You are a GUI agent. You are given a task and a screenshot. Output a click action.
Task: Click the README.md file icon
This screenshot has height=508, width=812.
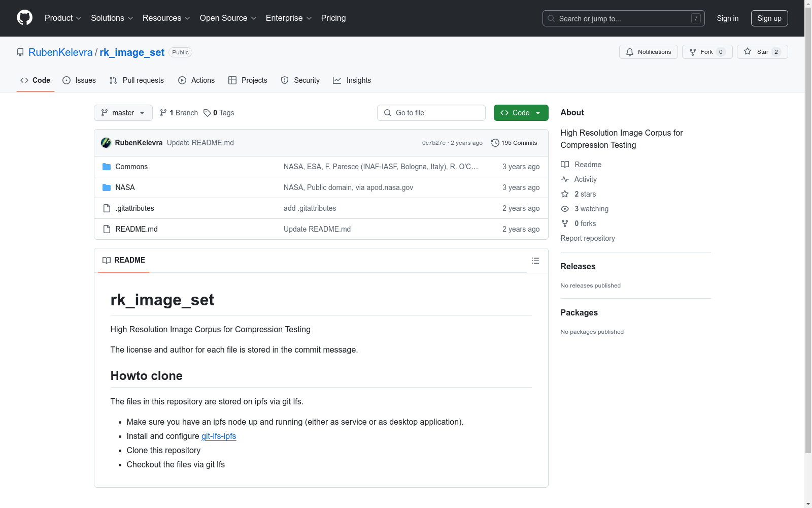107,229
